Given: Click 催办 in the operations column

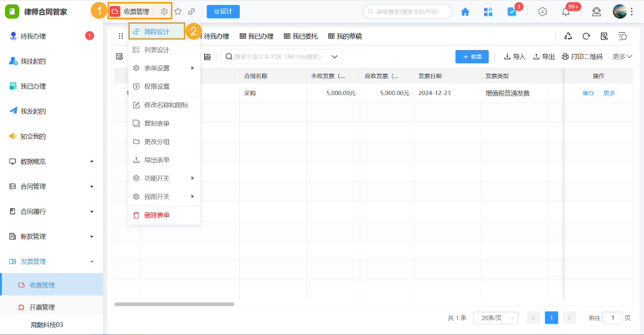Looking at the screenshot, I should tap(587, 93).
